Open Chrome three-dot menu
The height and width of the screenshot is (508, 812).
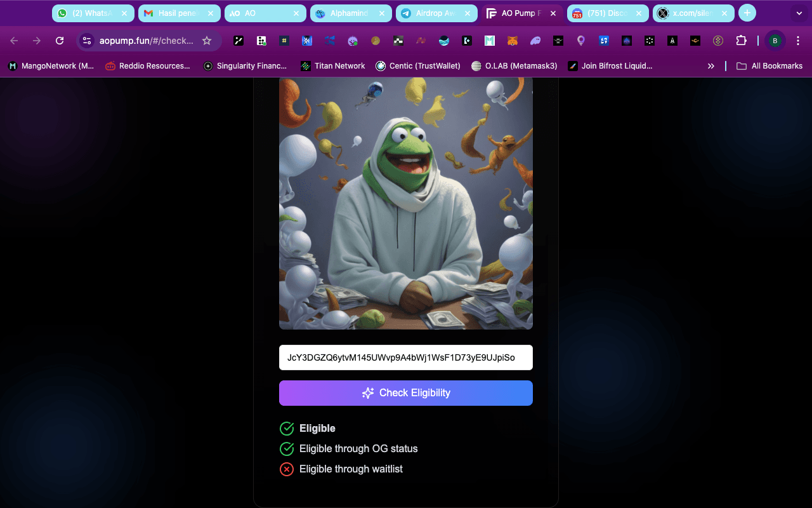pyautogui.click(x=798, y=41)
